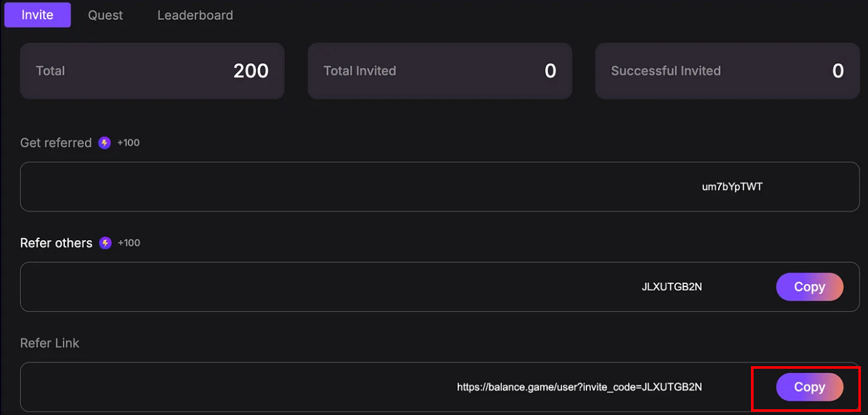Select the JLXUTGB2N code text
Image resolution: width=868 pixels, height=415 pixels.
pos(672,287)
